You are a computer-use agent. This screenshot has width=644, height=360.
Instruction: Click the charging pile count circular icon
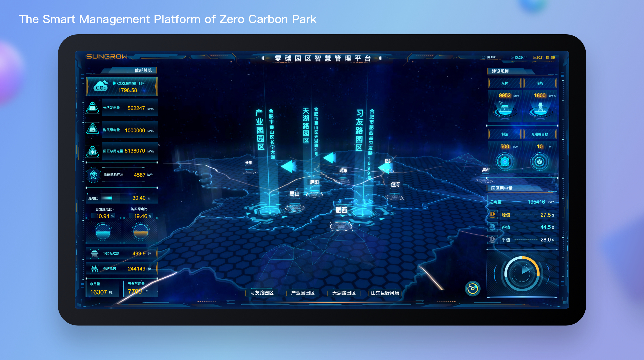click(x=539, y=162)
